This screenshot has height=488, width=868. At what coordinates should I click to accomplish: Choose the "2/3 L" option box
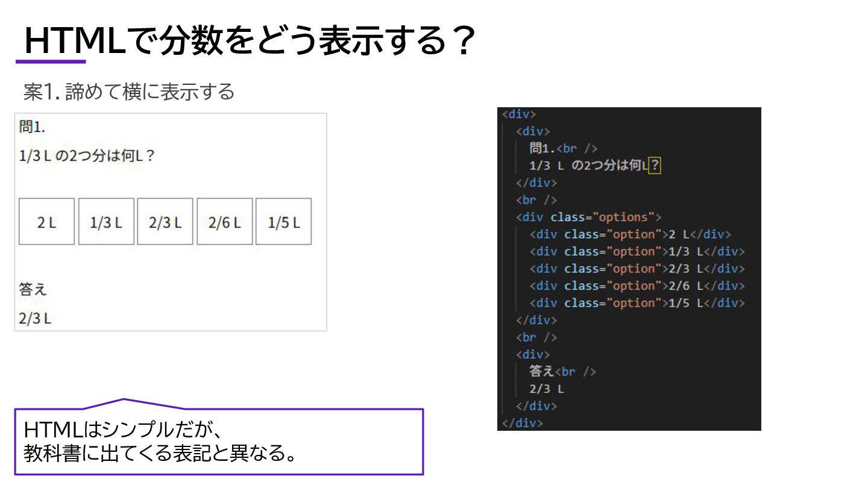165,222
